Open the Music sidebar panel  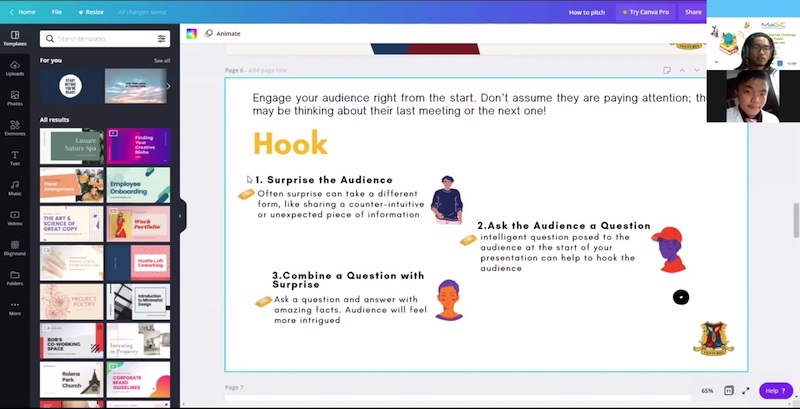coord(15,187)
